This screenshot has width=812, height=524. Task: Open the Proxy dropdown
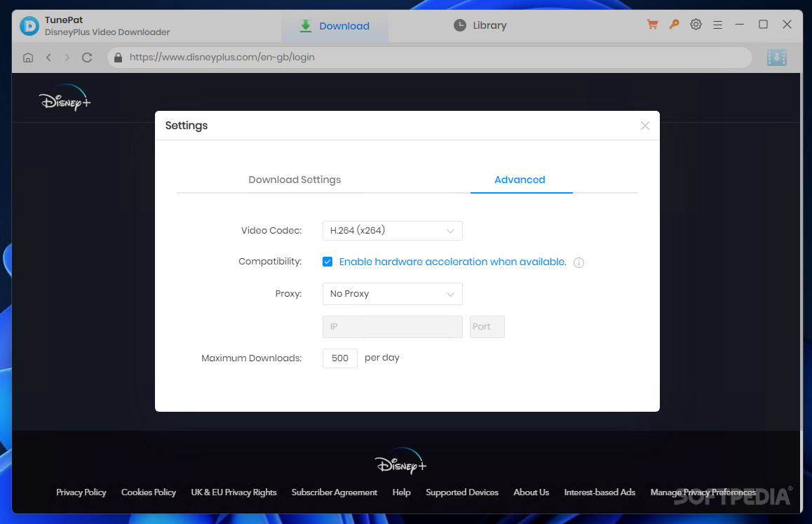pyautogui.click(x=393, y=294)
